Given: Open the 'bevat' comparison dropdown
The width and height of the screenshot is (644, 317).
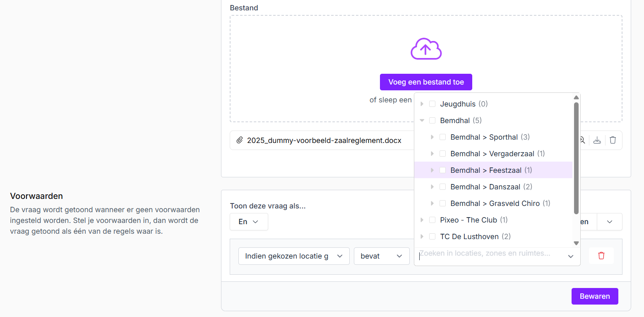Looking at the screenshot, I should pos(381,256).
